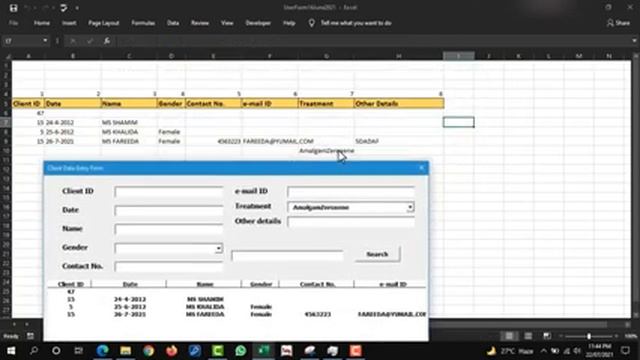Show hidden system tray icons

tap(544, 351)
